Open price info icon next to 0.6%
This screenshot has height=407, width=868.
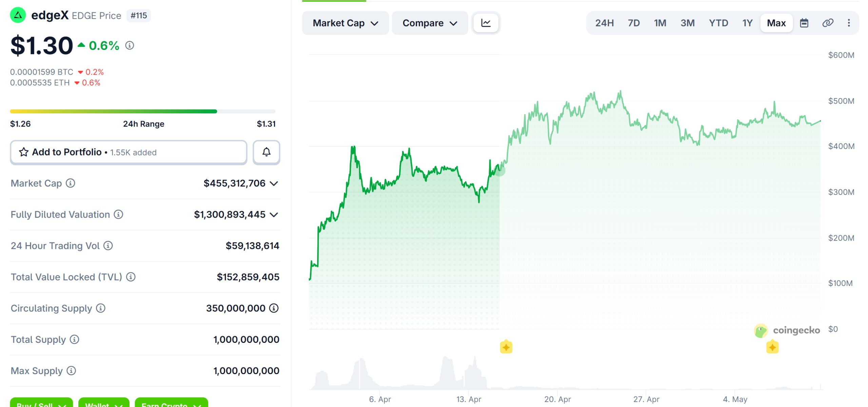tap(130, 45)
